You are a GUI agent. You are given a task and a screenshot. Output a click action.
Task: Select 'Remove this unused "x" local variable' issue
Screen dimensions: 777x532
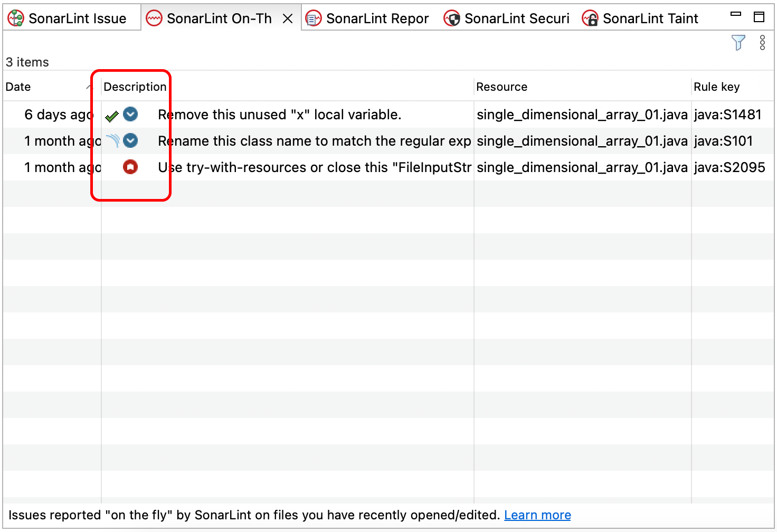pos(279,115)
